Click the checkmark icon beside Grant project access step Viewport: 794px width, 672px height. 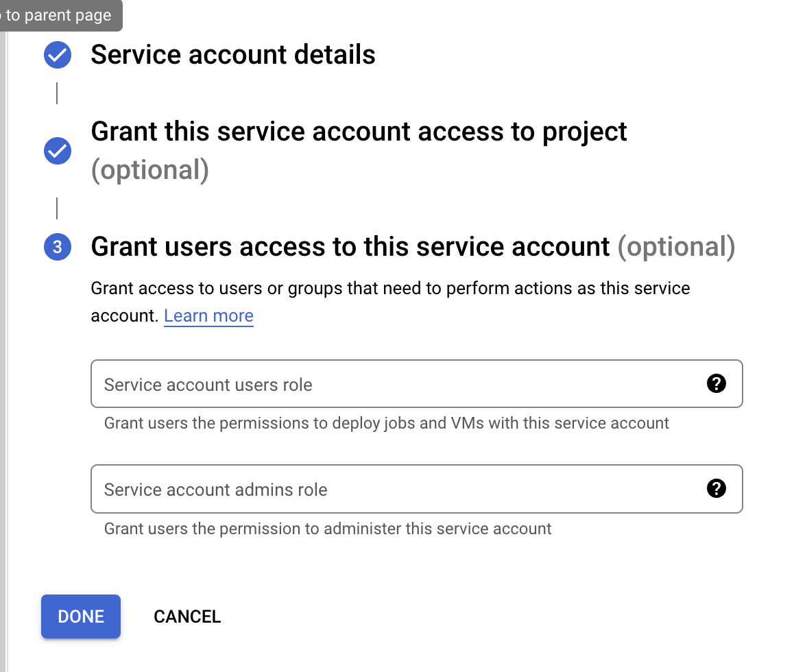pos(58,151)
